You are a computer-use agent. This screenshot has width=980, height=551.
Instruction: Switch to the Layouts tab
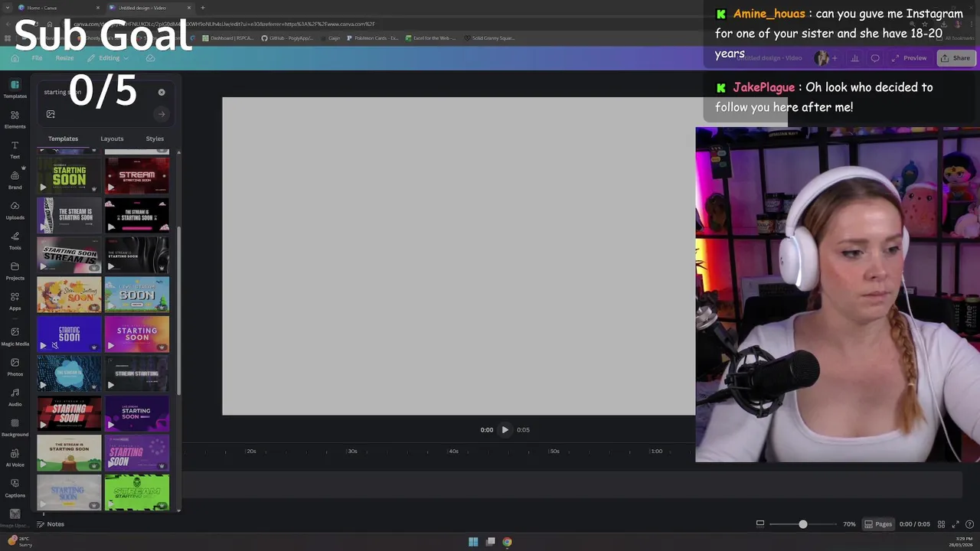click(x=112, y=139)
